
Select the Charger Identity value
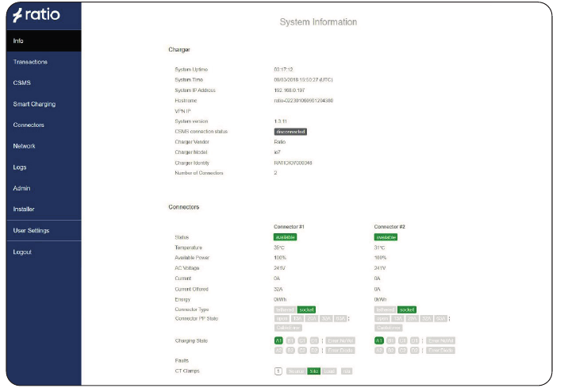point(293,163)
